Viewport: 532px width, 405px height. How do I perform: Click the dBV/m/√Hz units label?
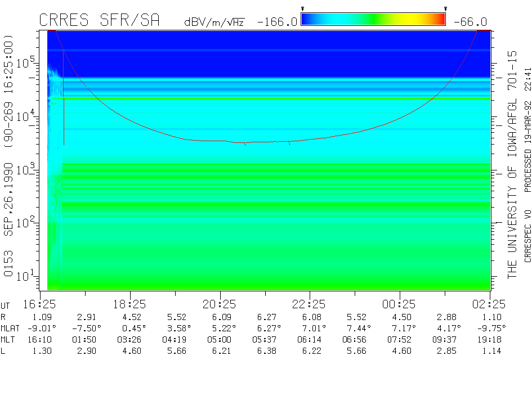coord(214,22)
